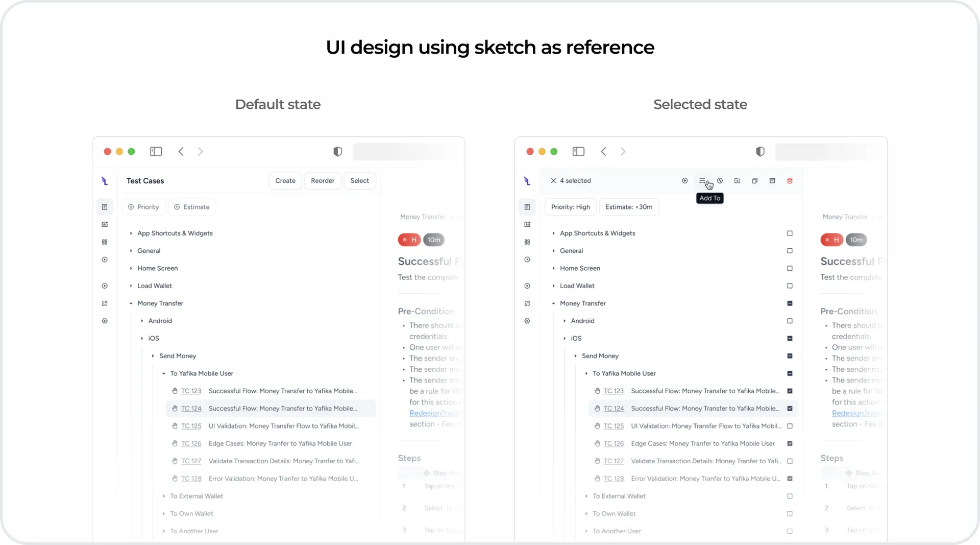The height and width of the screenshot is (545, 980).
Task: Click the plus-circle icon in Selected state toolbar
Action: pos(685,181)
